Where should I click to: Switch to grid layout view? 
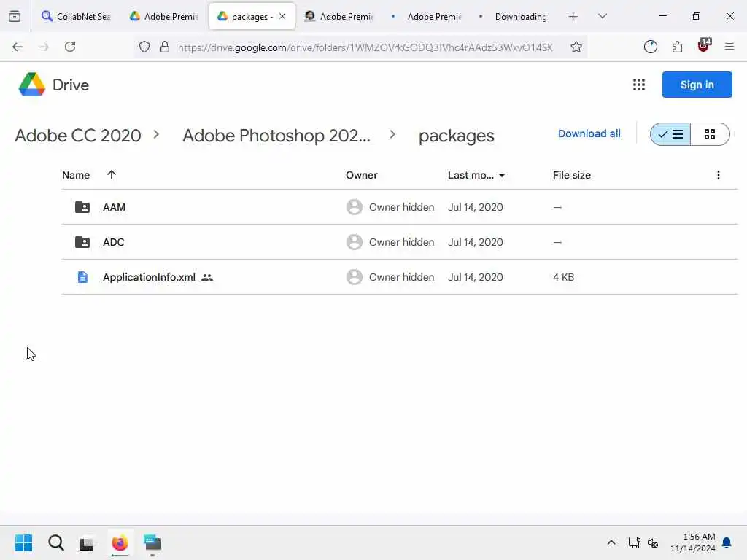710,134
